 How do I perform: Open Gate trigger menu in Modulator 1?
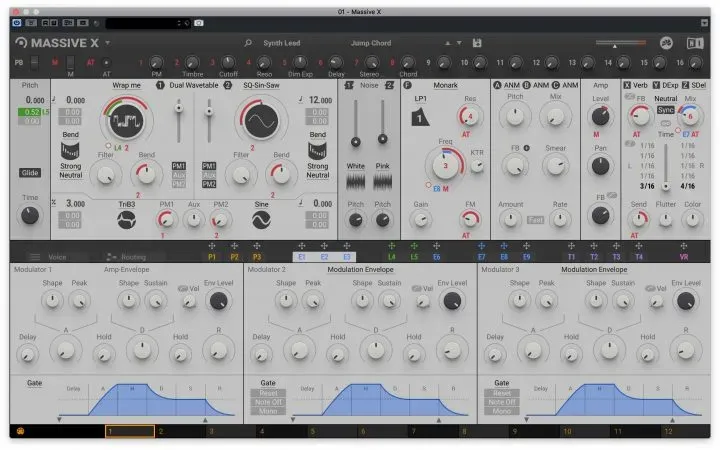(34, 383)
